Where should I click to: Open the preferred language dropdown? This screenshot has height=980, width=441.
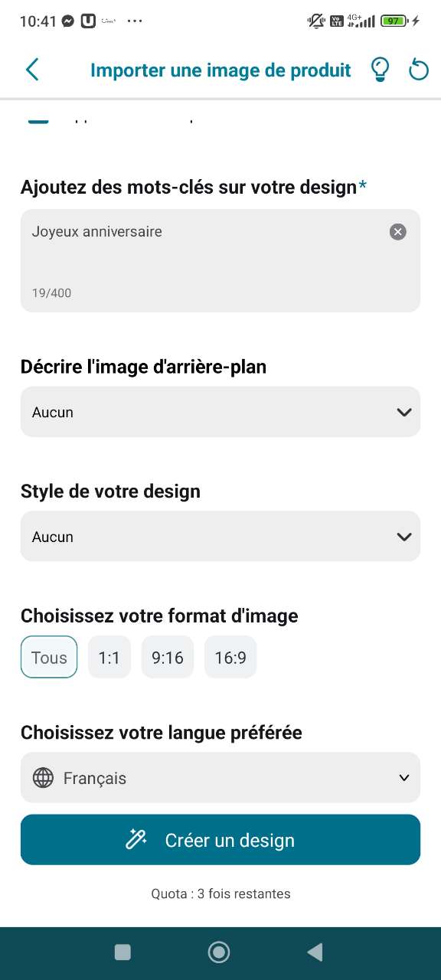[x=220, y=777]
